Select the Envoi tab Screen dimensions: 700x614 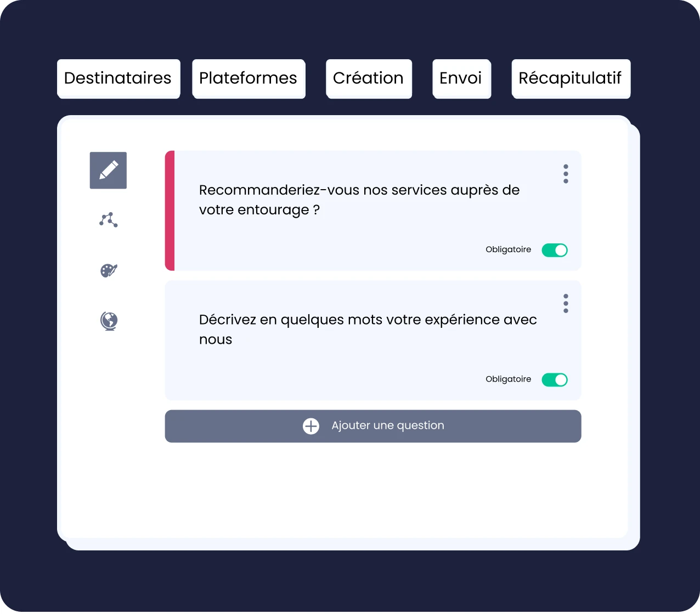click(461, 78)
